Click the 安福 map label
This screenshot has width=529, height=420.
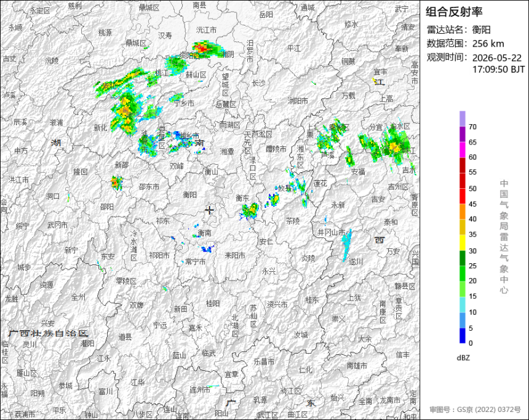click(x=358, y=172)
